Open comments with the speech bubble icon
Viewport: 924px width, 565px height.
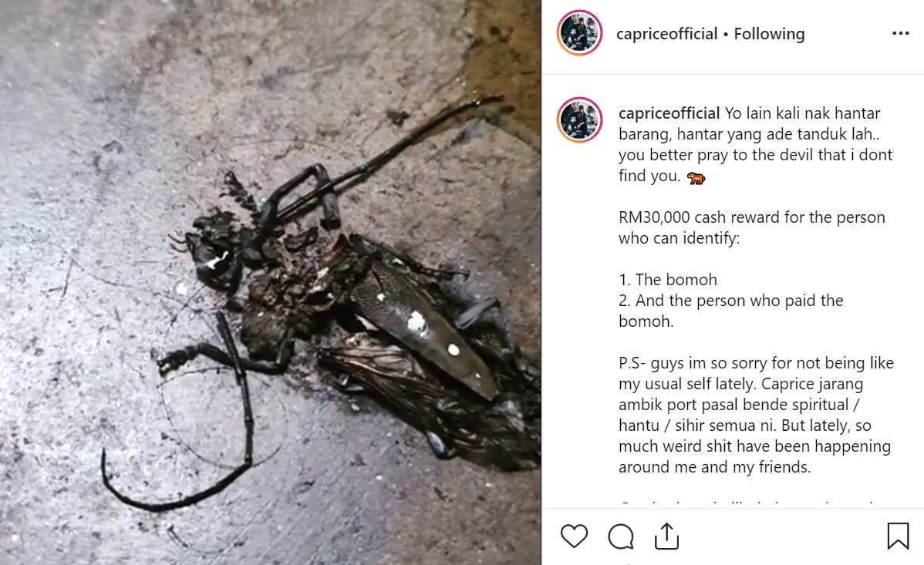point(621,536)
